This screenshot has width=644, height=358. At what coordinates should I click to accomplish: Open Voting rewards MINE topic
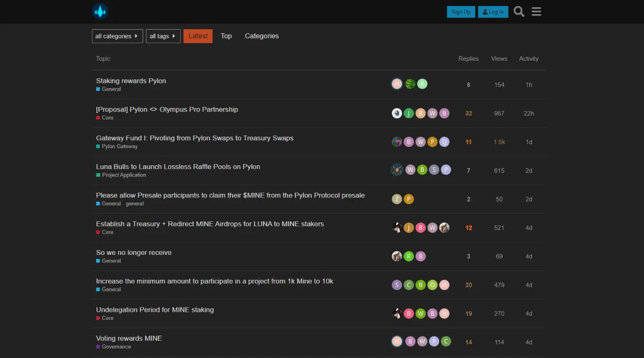point(129,338)
